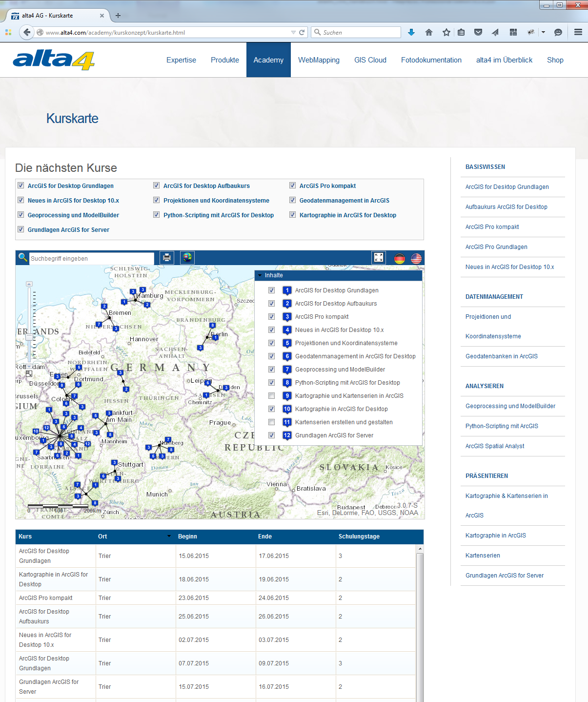Image resolution: width=588 pixels, height=702 pixels.
Task: Click the number 1 legend marker icon
Action: [x=287, y=290]
